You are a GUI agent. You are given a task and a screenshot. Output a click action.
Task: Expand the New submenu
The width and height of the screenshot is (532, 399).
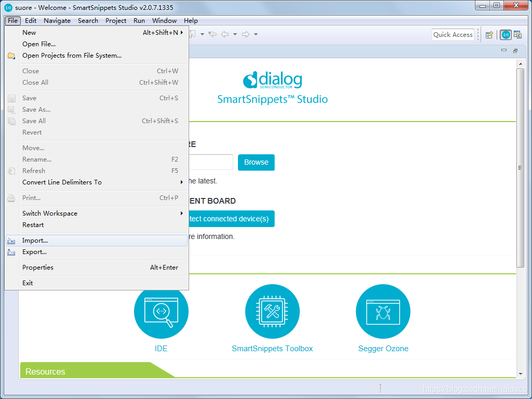click(97, 33)
